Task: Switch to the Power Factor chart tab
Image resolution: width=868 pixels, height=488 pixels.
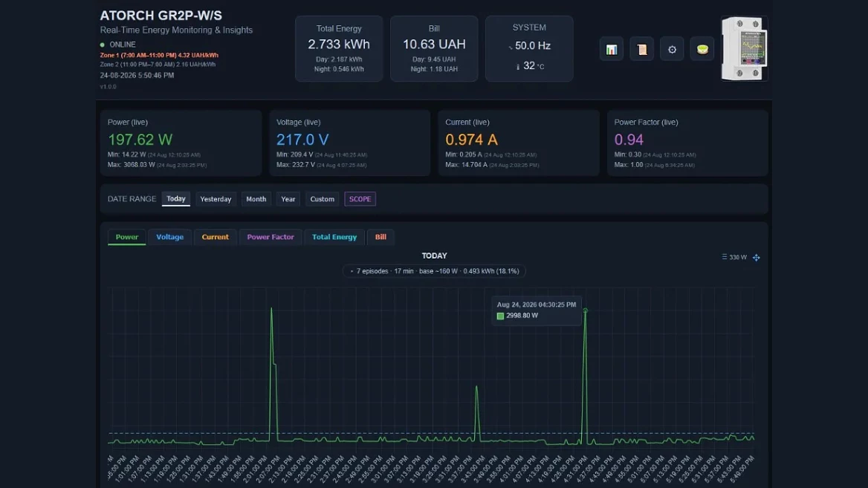Action: (x=271, y=237)
